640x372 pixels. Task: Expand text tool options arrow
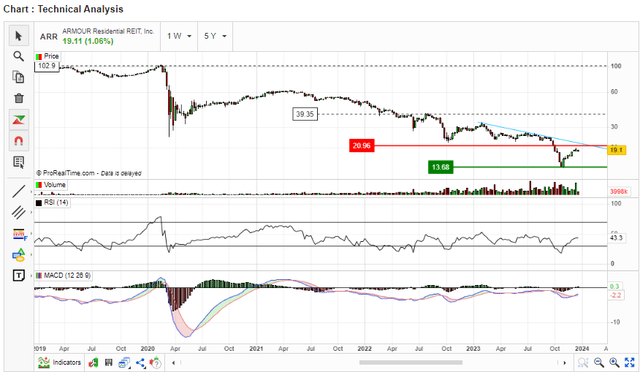coord(31,276)
